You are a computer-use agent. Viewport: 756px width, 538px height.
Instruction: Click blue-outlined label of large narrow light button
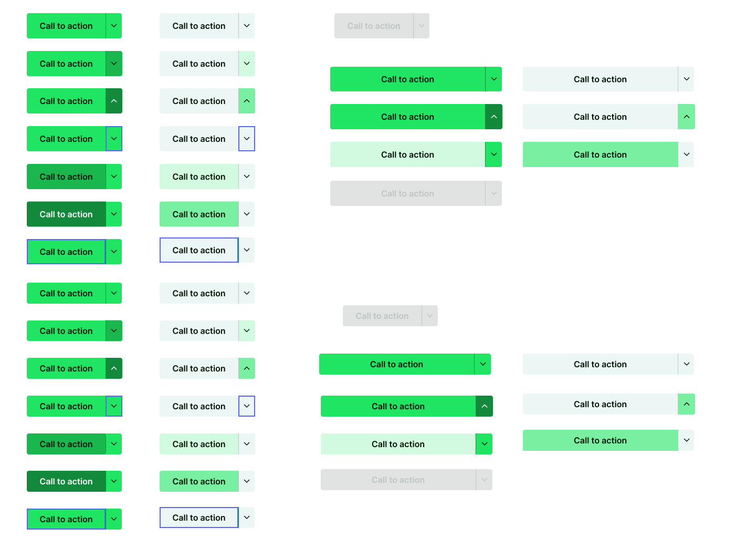[199, 250]
